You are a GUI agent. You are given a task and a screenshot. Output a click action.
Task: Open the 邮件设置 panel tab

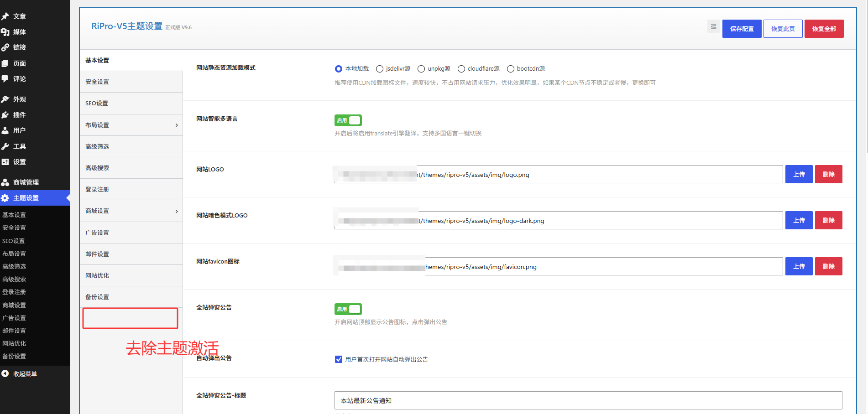pyautogui.click(x=131, y=254)
